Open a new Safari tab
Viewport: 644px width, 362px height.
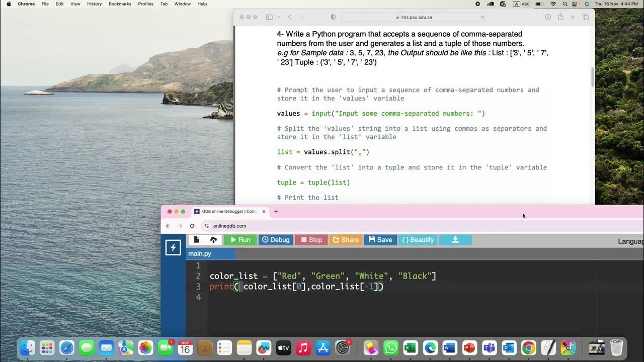[x=573, y=17]
